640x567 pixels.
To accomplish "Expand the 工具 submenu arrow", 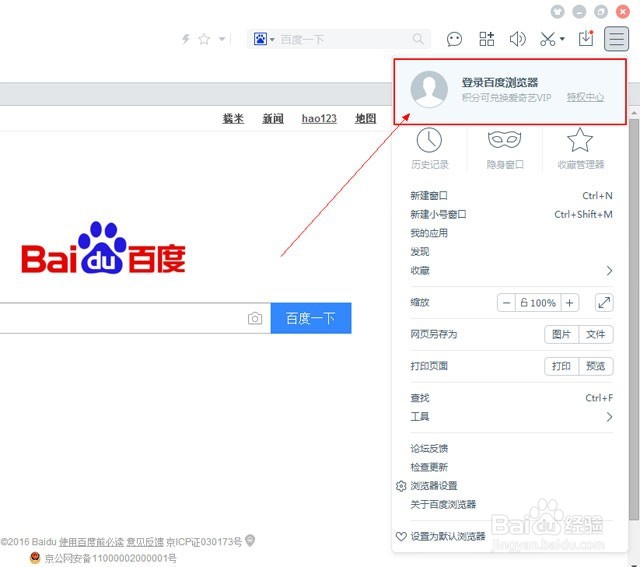I will (609, 417).
